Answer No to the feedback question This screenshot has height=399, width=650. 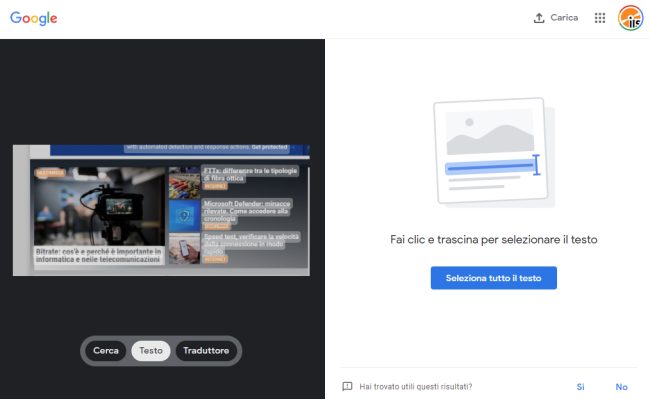click(x=621, y=387)
